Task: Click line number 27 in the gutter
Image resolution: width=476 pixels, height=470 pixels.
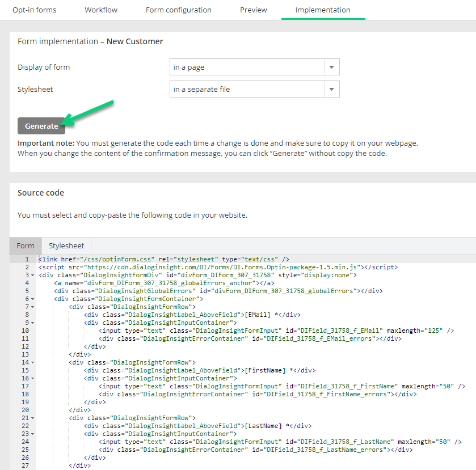Action: [x=25, y=465]
